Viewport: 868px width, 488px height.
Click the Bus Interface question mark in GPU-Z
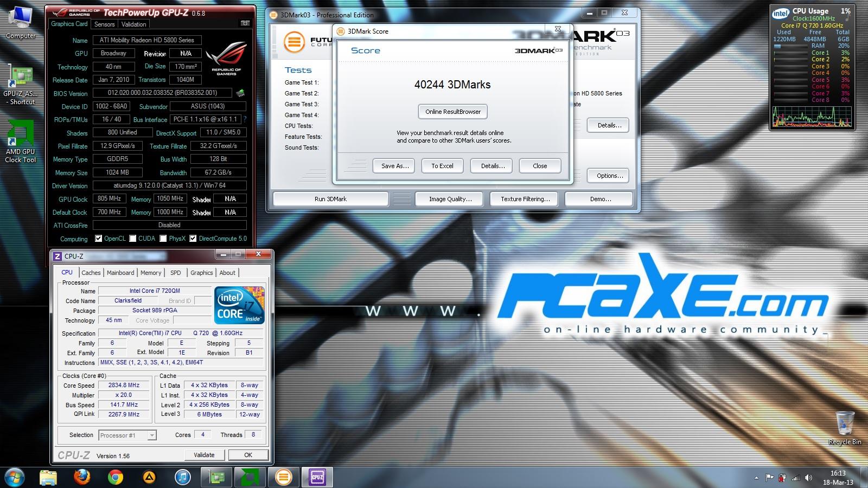[245, 119]
